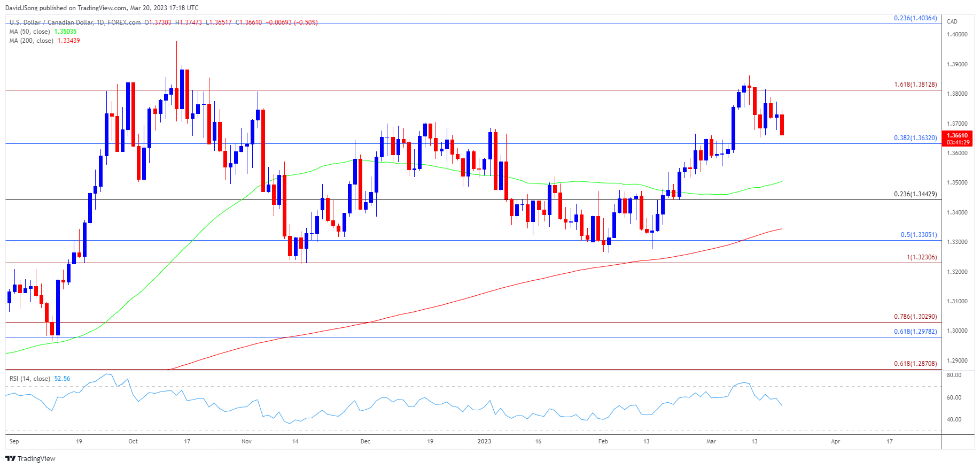Viewport: 980px width, 468px height.
Task: Click the CAD currency label on price axis
Action: (x=952, y=21)
